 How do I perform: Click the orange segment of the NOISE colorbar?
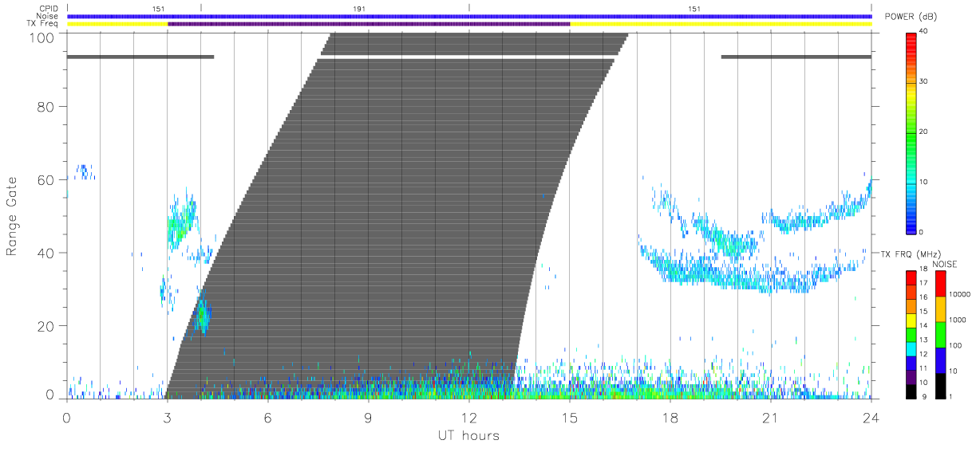941,309
